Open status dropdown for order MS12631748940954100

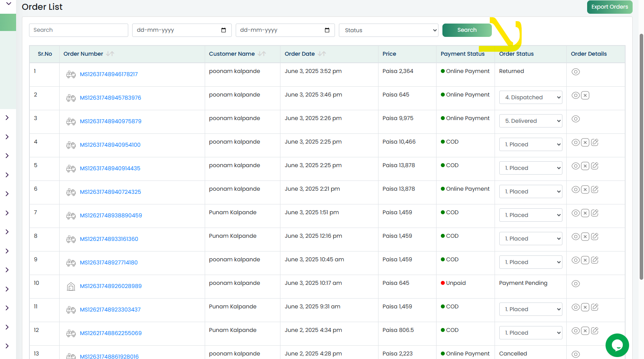pyautogui.click(x=530, y=144)
